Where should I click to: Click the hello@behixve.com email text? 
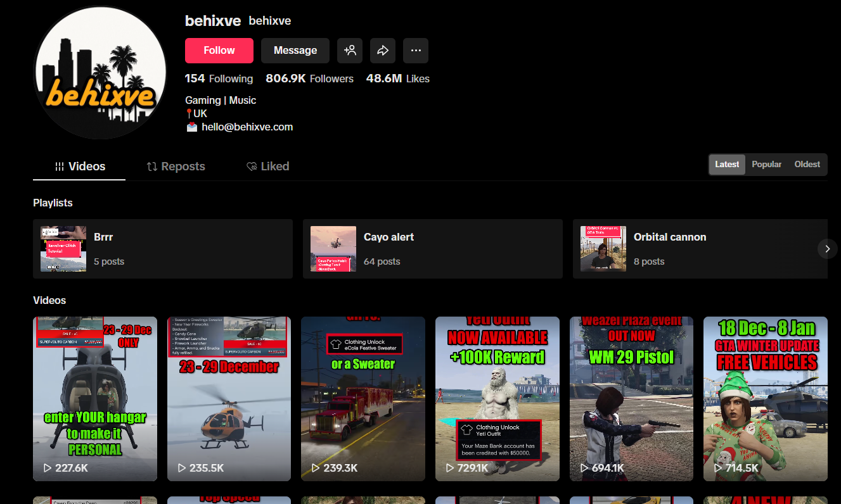[247, 127]
